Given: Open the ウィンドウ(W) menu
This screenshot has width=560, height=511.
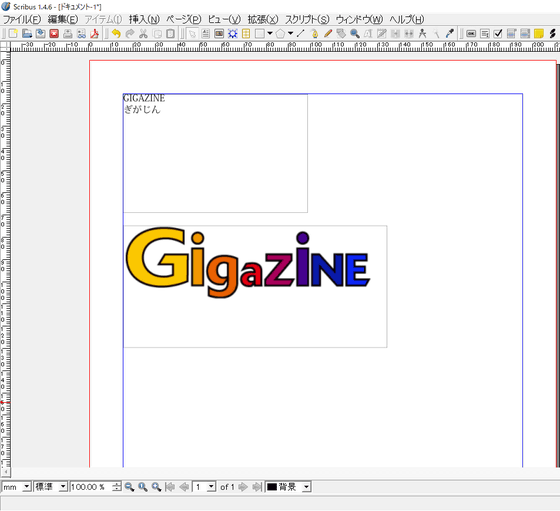Looking at the screenshot, I should coord(359,19).
